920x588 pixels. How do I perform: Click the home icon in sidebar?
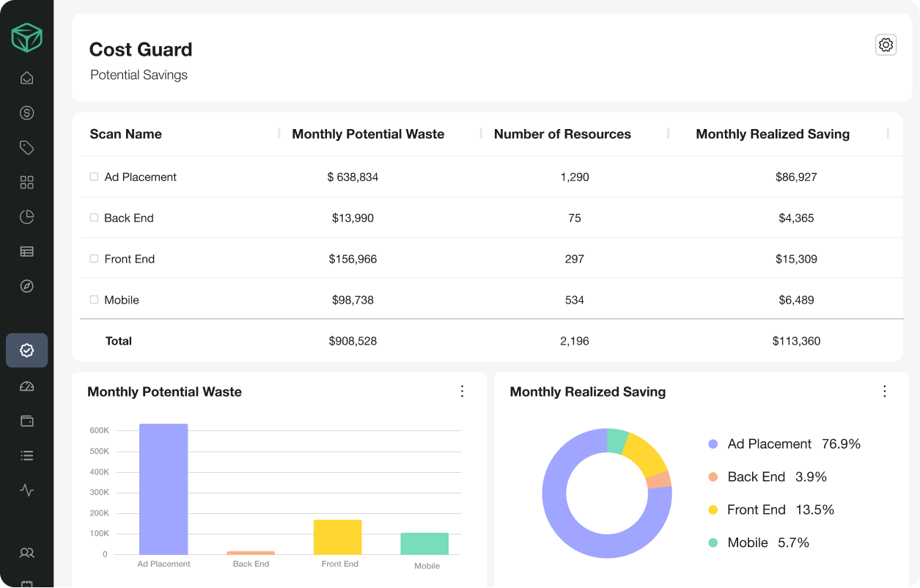[x=27, y=78]
